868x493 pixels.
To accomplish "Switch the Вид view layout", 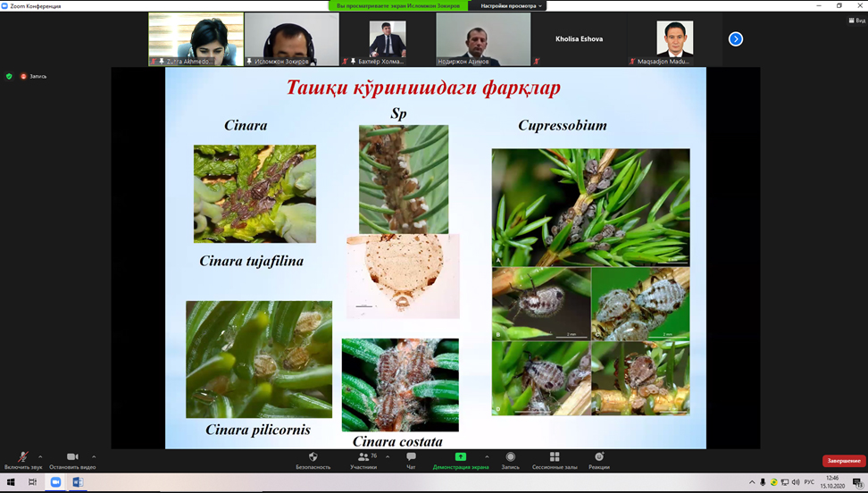I will [856, 21].
